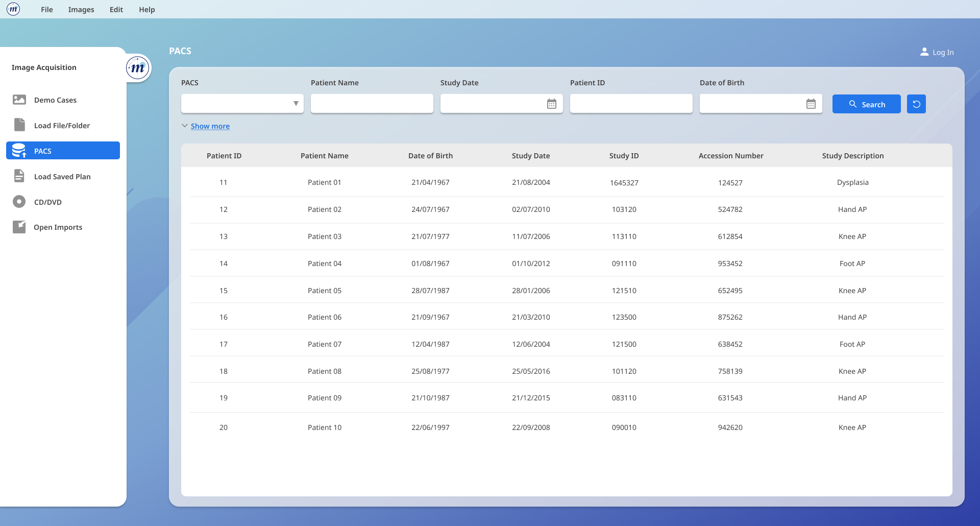This screenshot has height=526, width=980.
Task: Click the Load File/Folder document icon
Action: coord(19,125)
